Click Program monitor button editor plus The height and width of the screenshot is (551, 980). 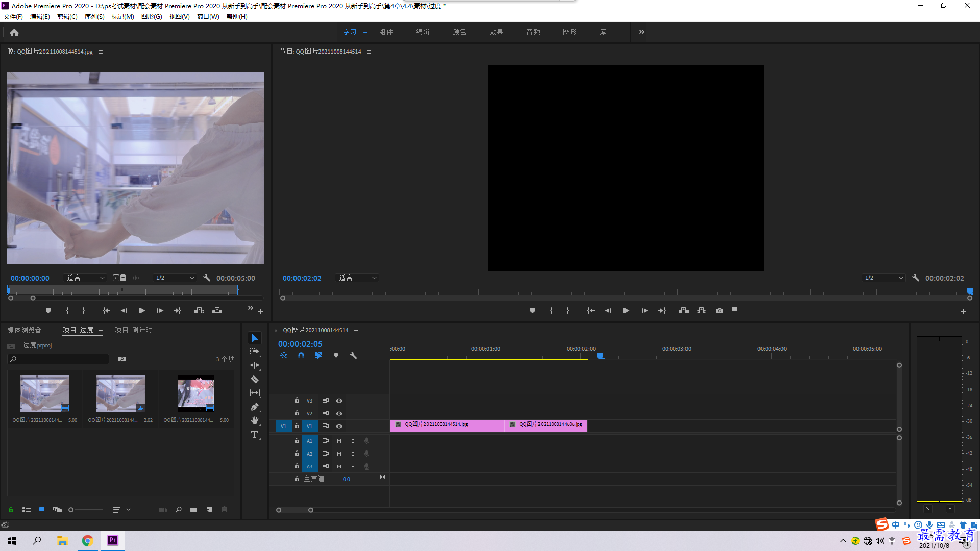click(963, 312)
